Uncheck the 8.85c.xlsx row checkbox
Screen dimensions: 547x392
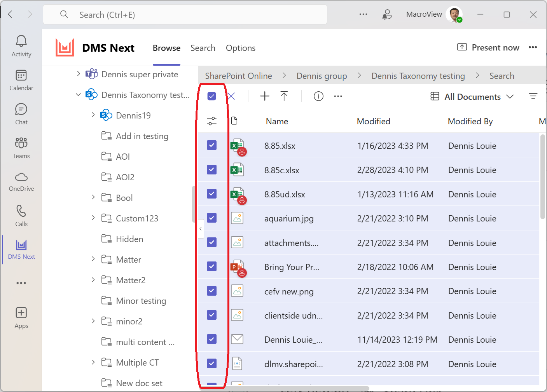coord(211,169)
